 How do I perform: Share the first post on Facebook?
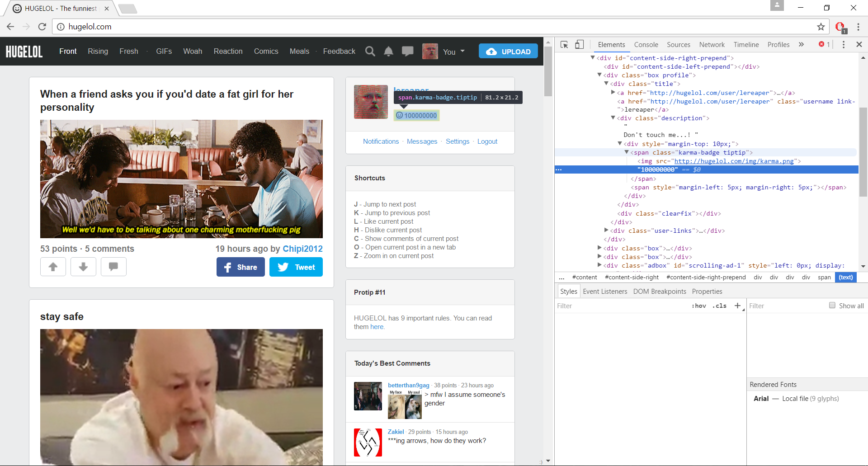241,267
